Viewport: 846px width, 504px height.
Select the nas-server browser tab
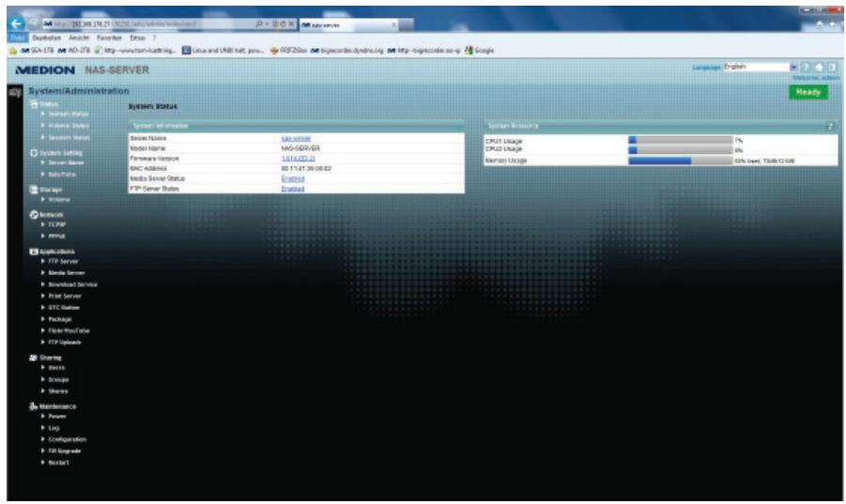tap(348, 24)
